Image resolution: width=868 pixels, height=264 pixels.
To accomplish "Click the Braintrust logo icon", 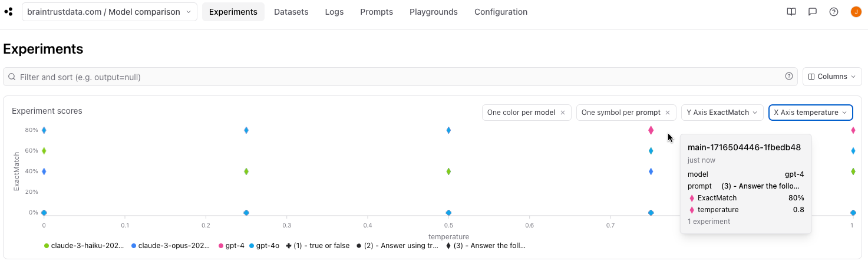I will click(8, 12).
